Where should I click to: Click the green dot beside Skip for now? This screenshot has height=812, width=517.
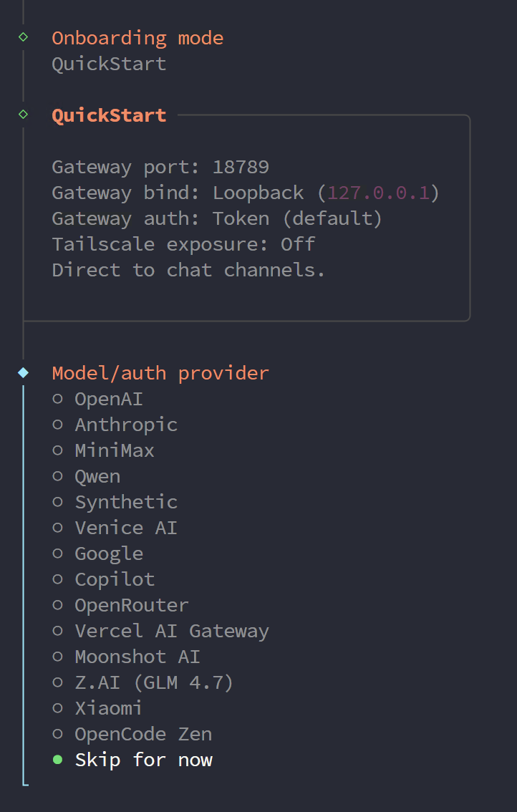57,759
